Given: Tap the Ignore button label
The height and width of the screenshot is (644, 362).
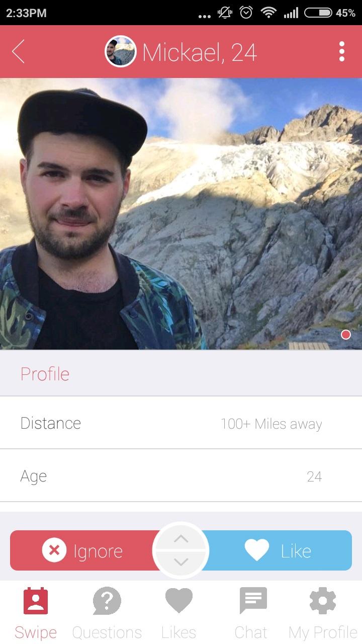Looking at the screenshot, I should click(x=98, y=551).
